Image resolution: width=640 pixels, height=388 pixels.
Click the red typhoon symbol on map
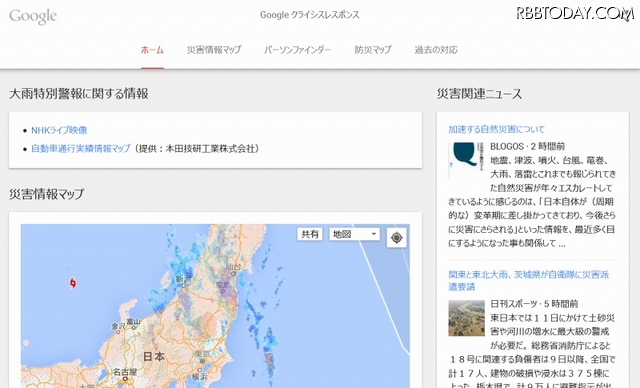73,283
